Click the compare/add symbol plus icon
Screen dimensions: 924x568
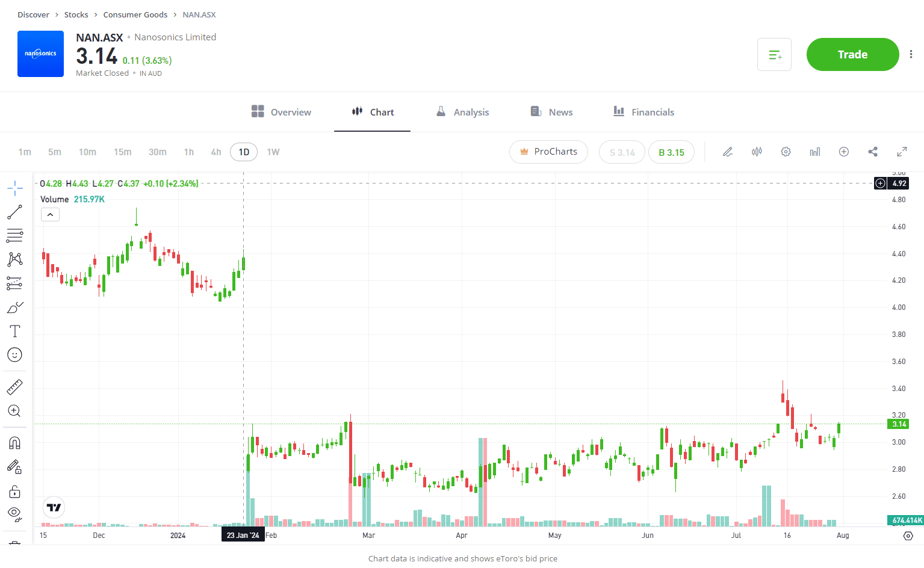click(844, 152)
